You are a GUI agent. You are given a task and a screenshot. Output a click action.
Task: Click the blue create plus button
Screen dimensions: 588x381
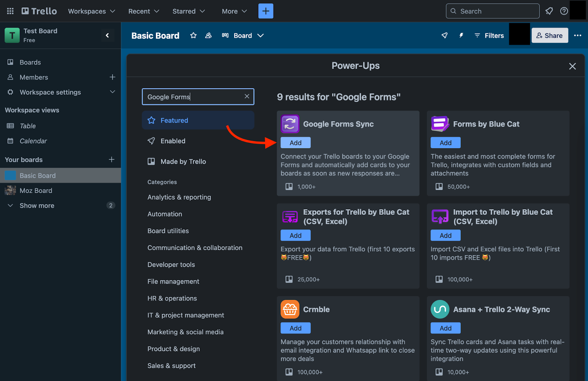(x=265, y=11)
